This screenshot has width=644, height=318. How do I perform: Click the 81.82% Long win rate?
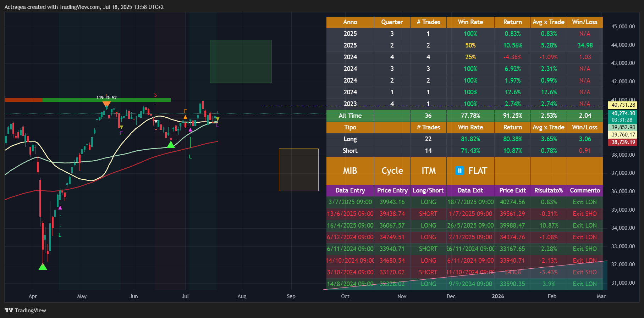[x=470, y=139]
